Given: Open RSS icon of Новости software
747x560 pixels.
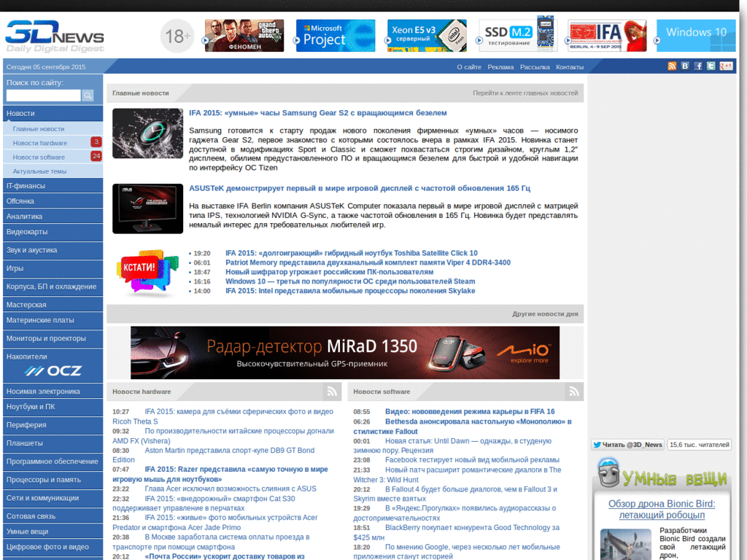Looking at the screenshot, I should (574, 392).
